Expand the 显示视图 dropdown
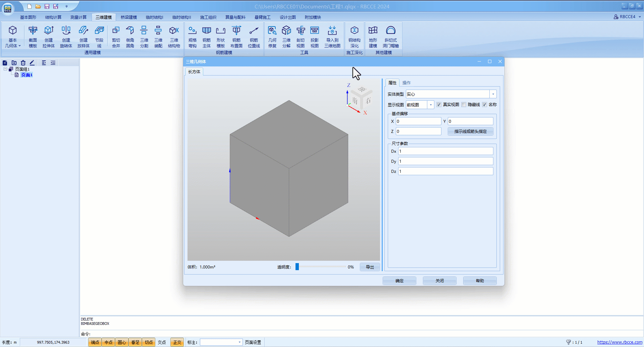644x347 pixels. click(431, 105)
